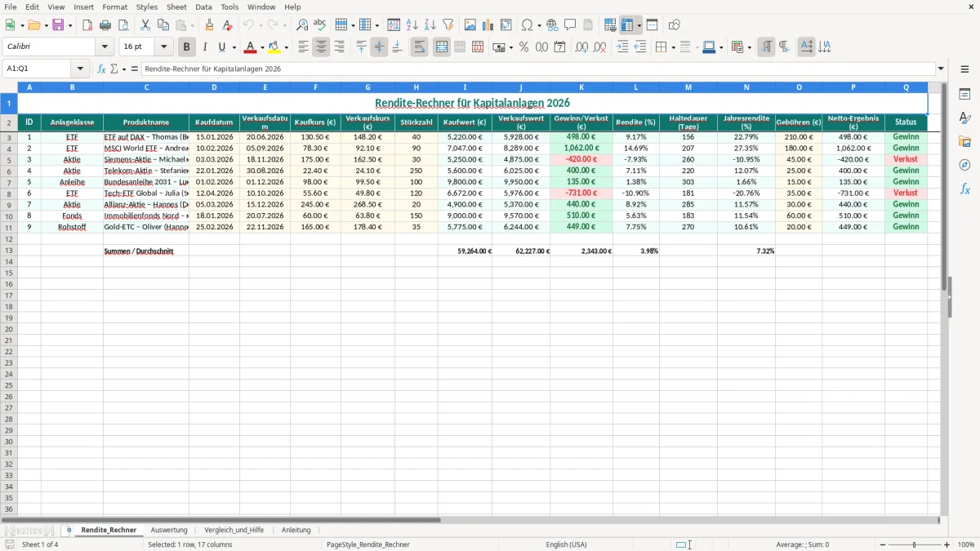The height and width of the screenshot is (551, 980).
Task: Open the Font Size dropdown
Action: [163, 47]
